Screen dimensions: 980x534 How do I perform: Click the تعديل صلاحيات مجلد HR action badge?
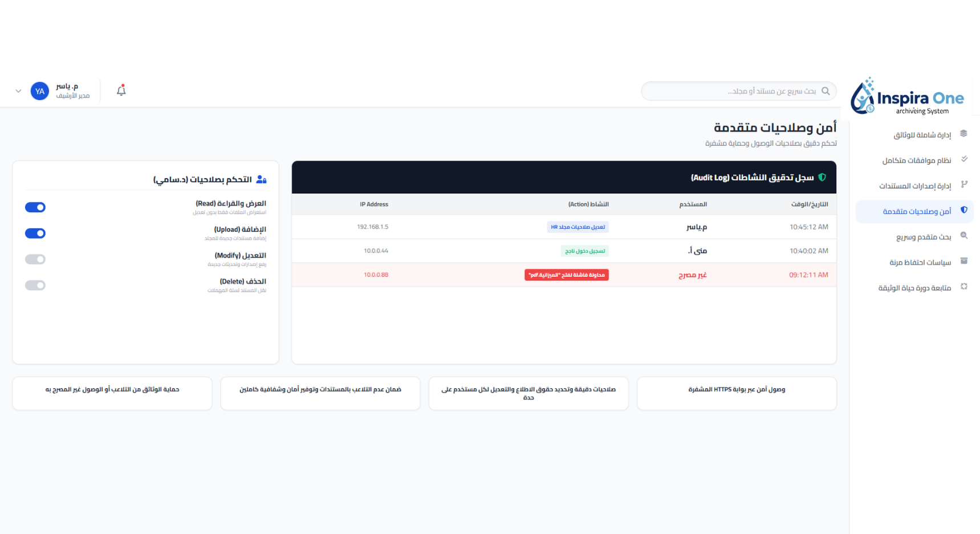click(578, 227)
